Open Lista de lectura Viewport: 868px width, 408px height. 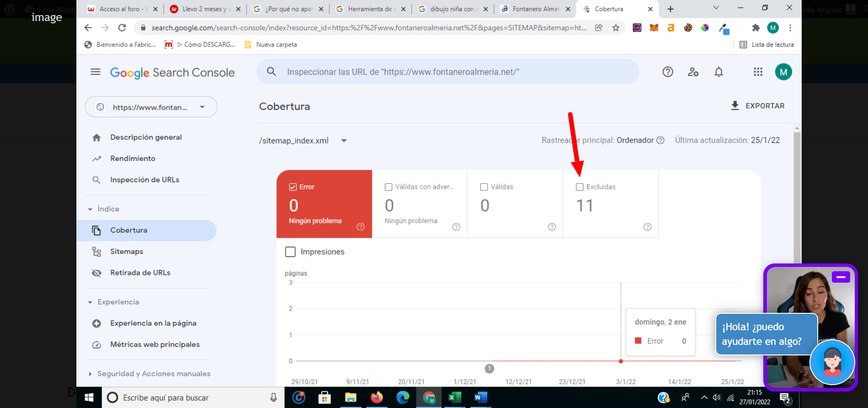click(767, 44)
